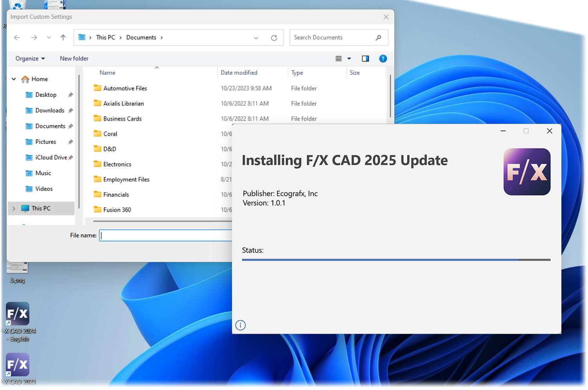Click the info icon in the installer
The width and height of the screenshot is (588, 390).
click(240, 325)
